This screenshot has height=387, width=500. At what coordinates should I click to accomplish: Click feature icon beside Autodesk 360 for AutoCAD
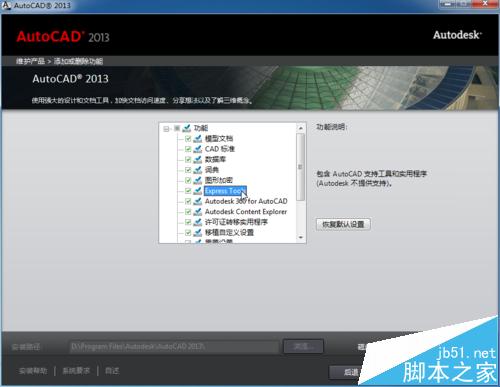pos(198,201)
